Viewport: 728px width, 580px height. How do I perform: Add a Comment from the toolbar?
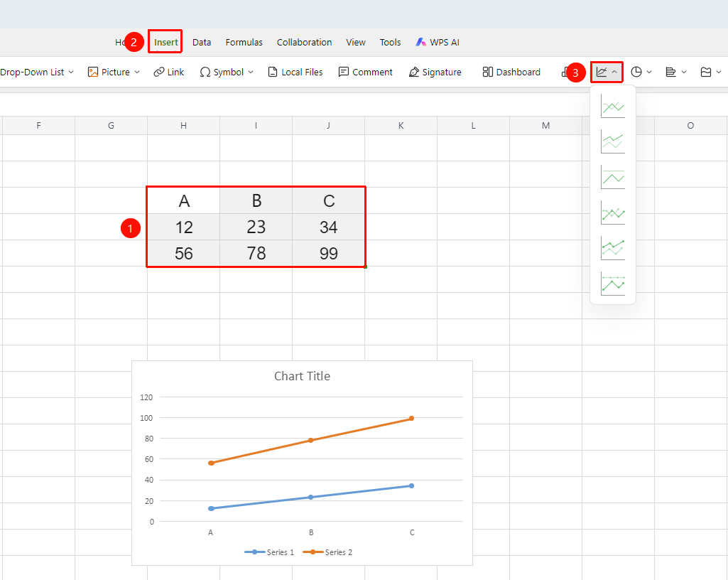365,72
